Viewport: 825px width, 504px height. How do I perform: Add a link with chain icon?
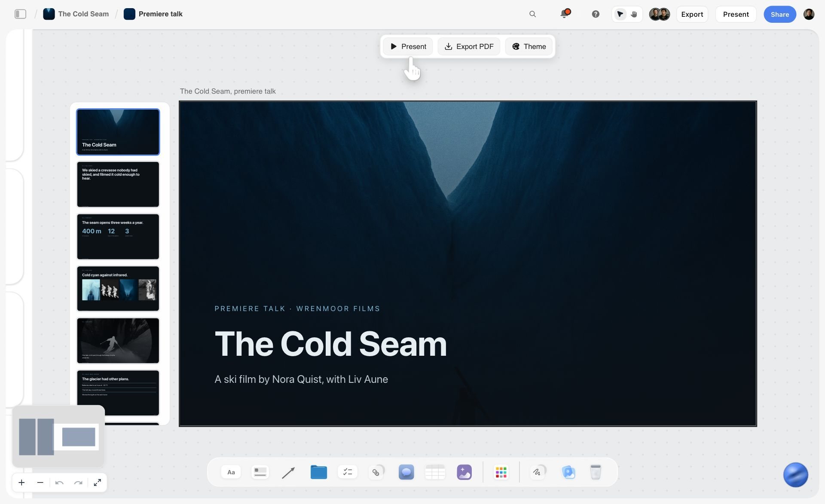pos(376,472)
